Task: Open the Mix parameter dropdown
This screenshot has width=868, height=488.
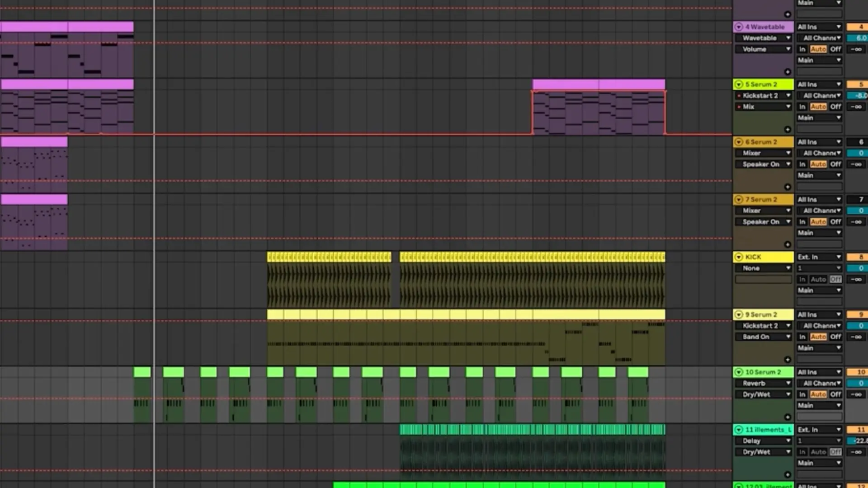Action: coord(764,107)
